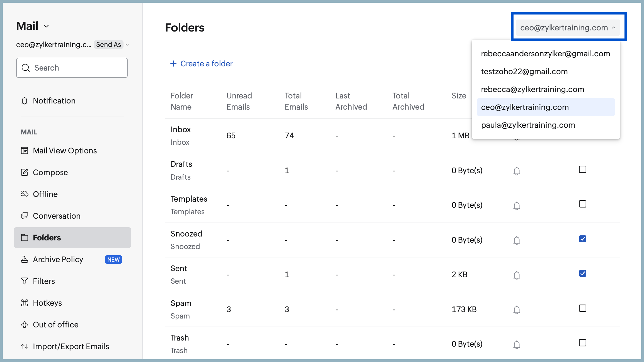This screenshot has width=644, height=362.
Task: Expand the Mail settings dropdown arrow
Action: [46, 26]
